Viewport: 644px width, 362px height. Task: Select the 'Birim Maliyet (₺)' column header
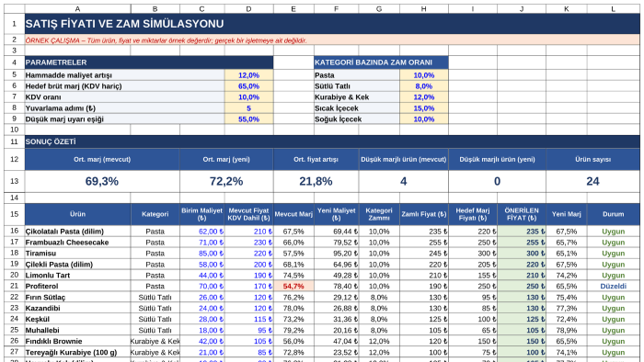tap(202, 214)
